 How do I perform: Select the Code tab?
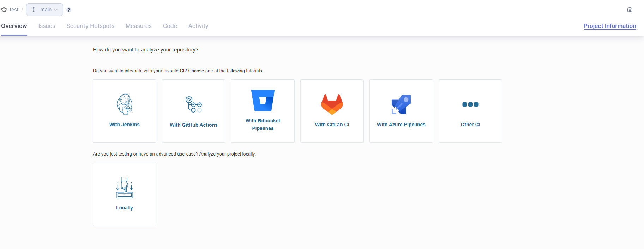click(x=170, y=26)
